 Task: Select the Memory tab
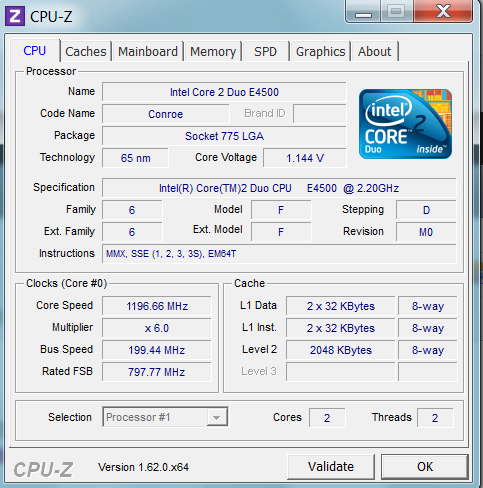click(x=213, y=52)
